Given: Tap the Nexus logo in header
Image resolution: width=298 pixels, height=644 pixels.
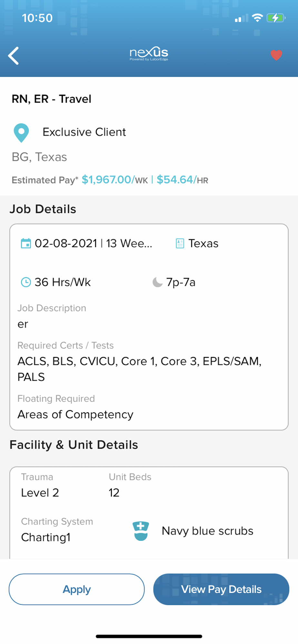Looking at the screenshot, I should coord(149,54).
